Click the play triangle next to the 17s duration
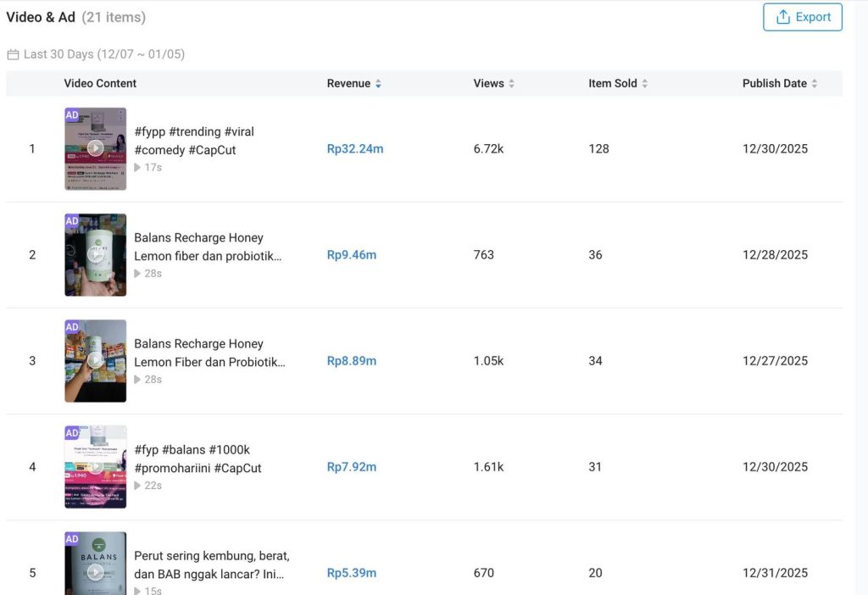The image size is (868, 595). (141, 167)
